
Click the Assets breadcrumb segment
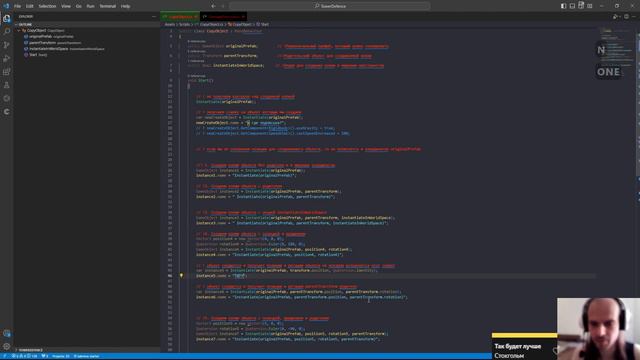pyautogui.click(x=169, y=24)
